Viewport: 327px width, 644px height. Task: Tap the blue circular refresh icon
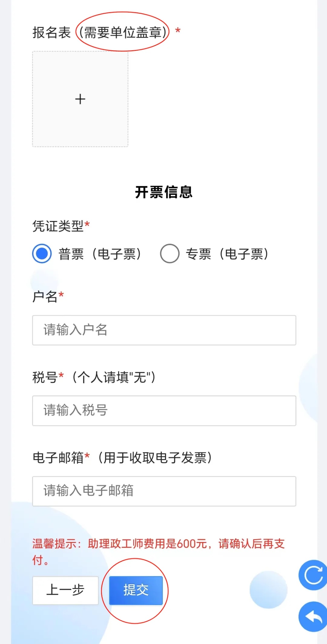pos(313,575)
